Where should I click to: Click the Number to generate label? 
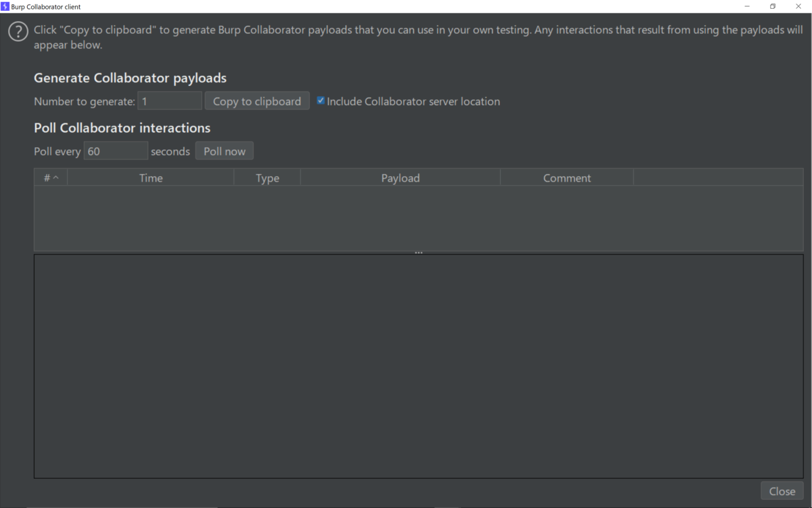coord(85,102)
